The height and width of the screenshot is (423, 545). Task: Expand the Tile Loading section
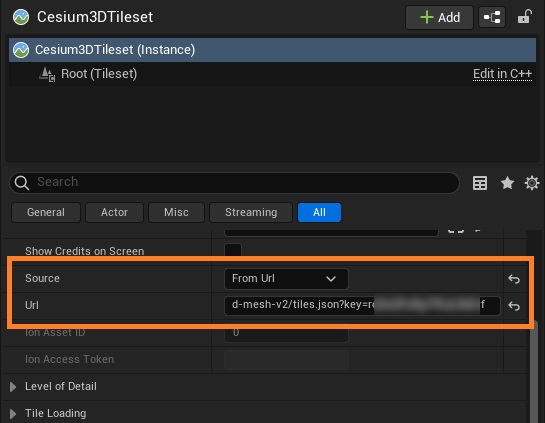pyautogui.click(x=13, y=414)
